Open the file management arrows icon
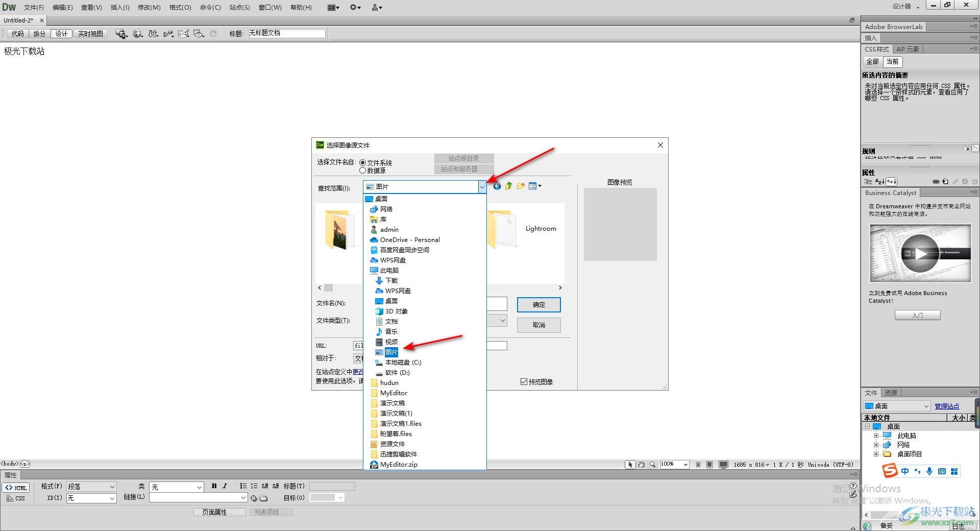This screenshot has width=980, height=531. tap(153, 34)
